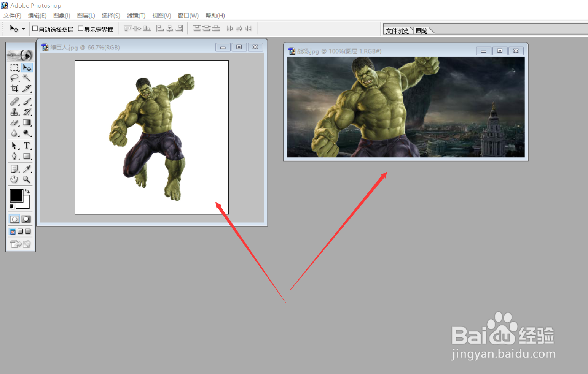This screenshot has width=588, height=374.
Task: Select the Magic Wand tool
Action: click(x=27, y=78)
